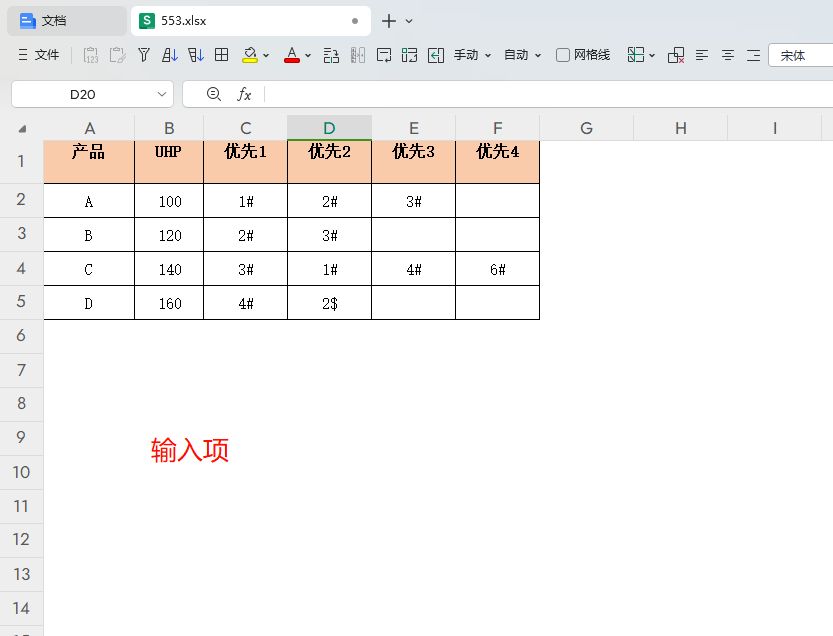Click the zoom magnifier icon in formula bar
Viewport: 833px width, 636px height.
click(214, 94)
